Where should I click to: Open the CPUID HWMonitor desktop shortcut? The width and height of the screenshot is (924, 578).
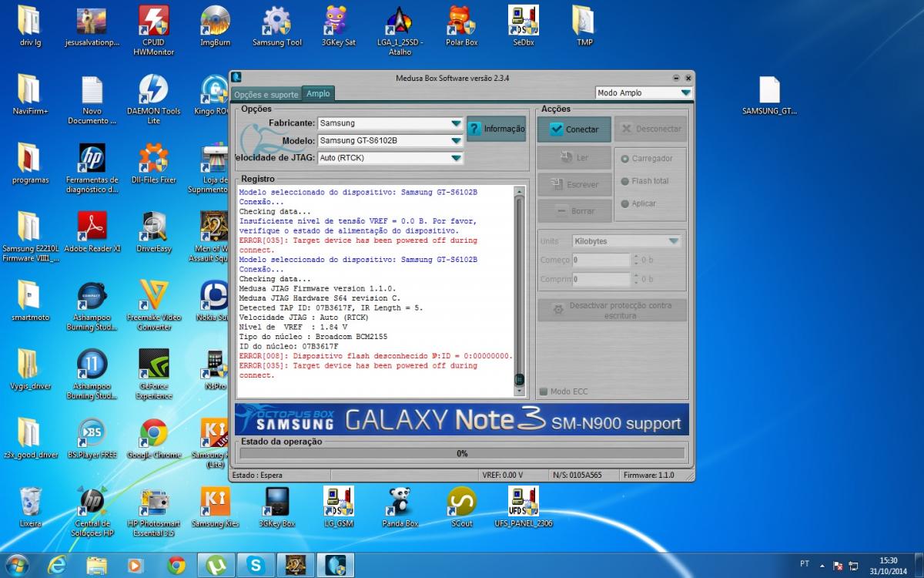pyautogui.click(x=153, y=31)
